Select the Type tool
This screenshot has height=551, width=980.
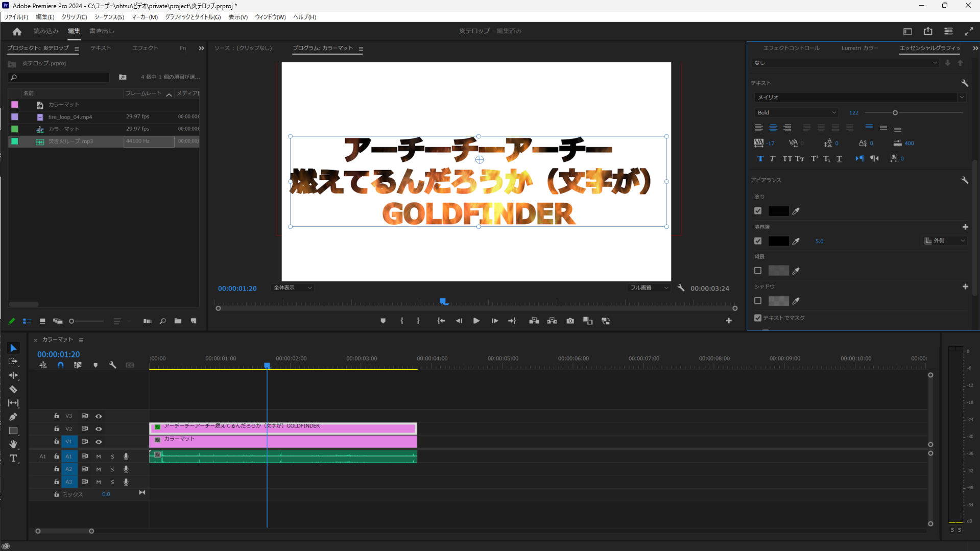coord(13,458)
